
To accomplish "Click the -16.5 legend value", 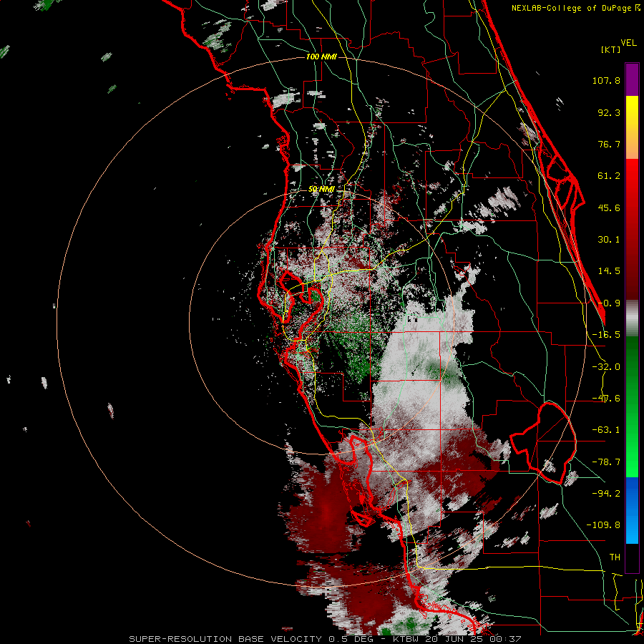I will click(606, 335).
